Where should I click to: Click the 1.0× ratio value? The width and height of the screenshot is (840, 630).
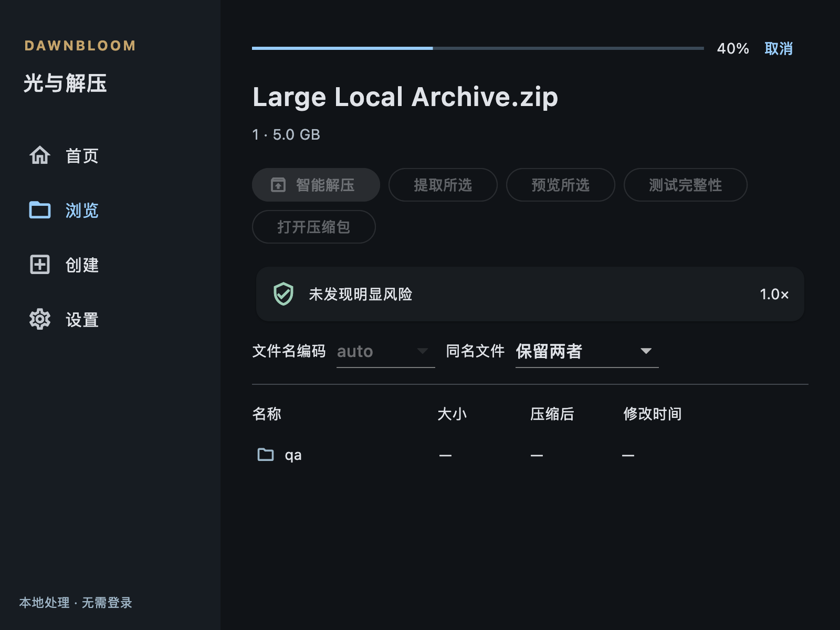[774, 294]
